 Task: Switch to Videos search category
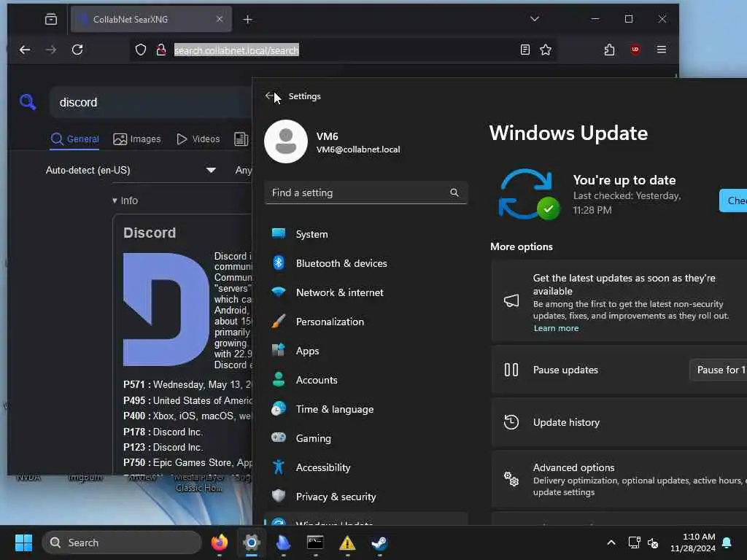(198, 139)
